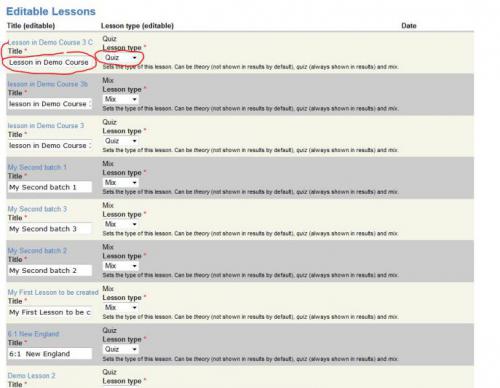500x388 pixels.
Task: Open the My First Lesson to be created link
Action: click(x=53, y=292)
